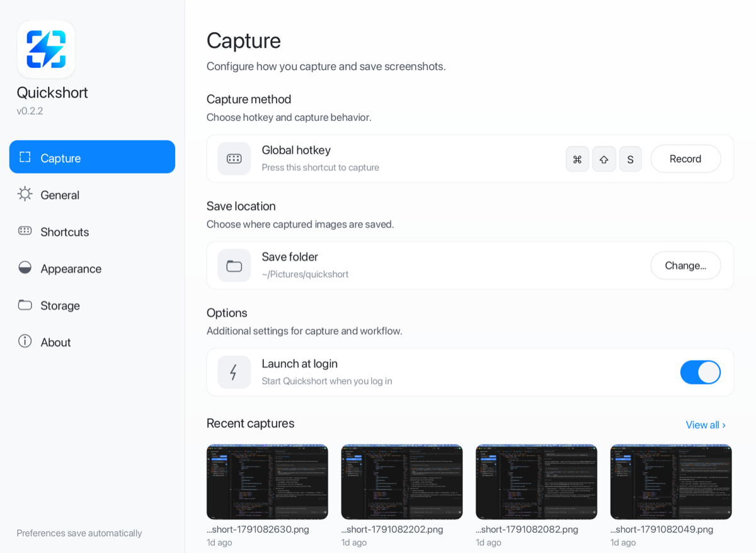
Task: Click filename ...short-1791082202.png
Action: (x=392, y=529)
